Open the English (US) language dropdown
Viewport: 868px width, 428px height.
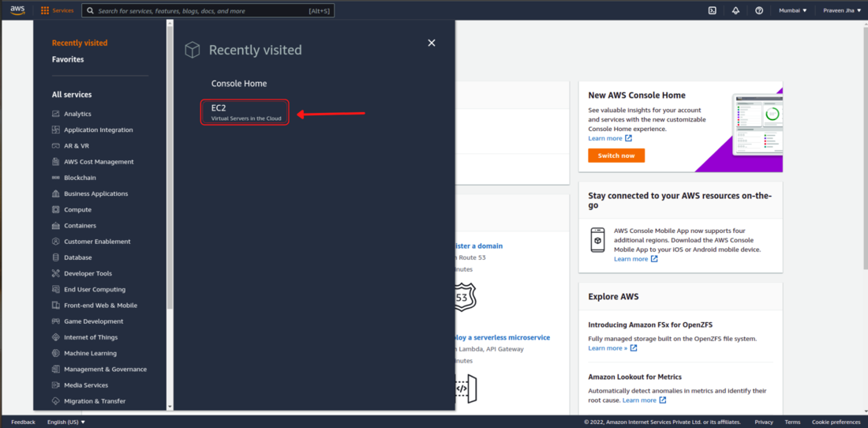66,422
